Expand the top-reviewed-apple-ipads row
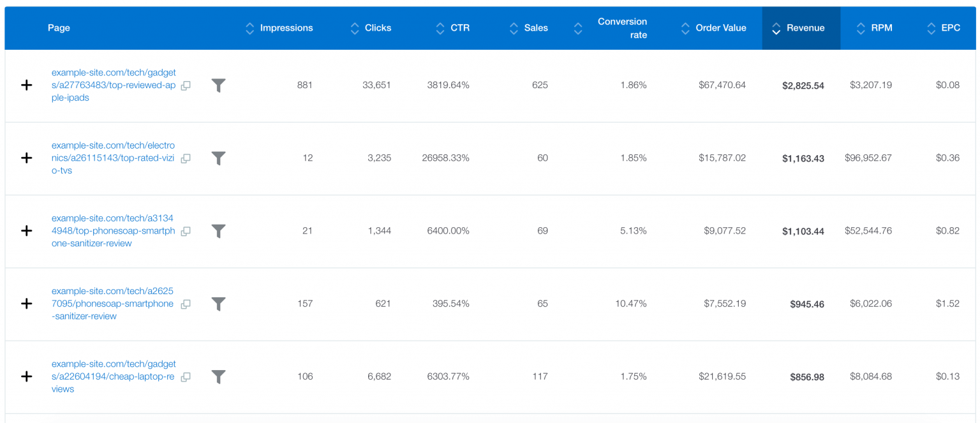980x423 pixels. [x=27, y=85]
